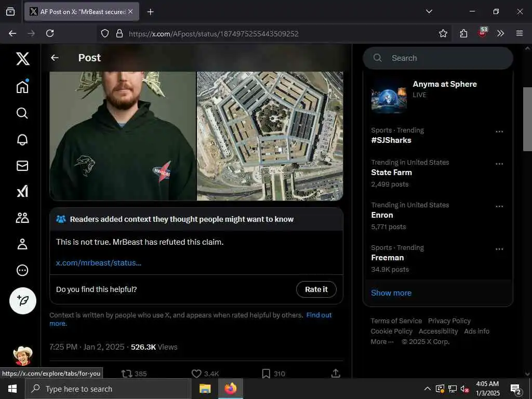Open More circle icon in sidebar
Image resolution: width=532 pixels, height=399 pixels.
click(22, 270)
